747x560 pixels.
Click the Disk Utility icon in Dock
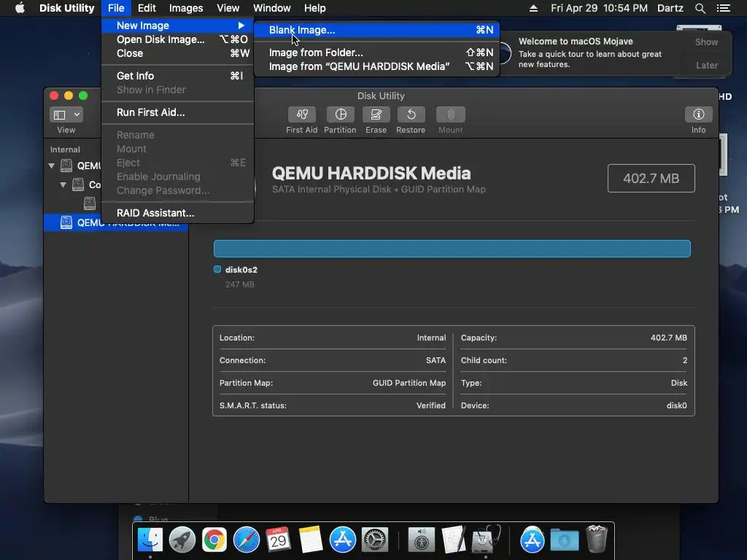click(486, 540)
